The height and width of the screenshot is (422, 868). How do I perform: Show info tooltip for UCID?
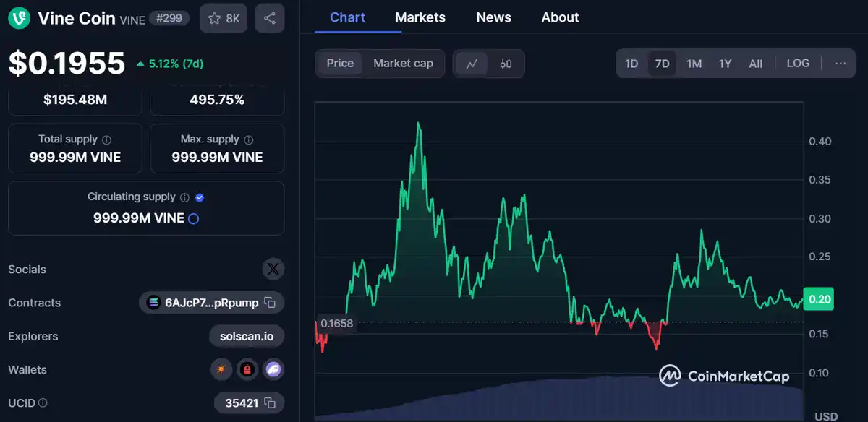43,402
